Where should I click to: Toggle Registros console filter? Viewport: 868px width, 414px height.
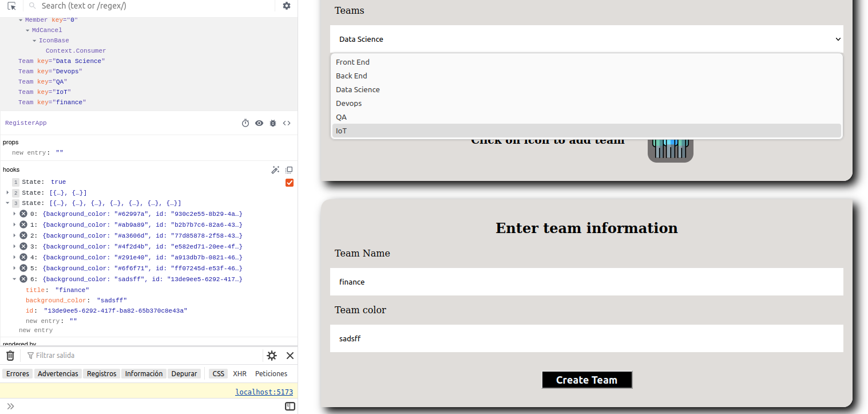click(102, 373)
